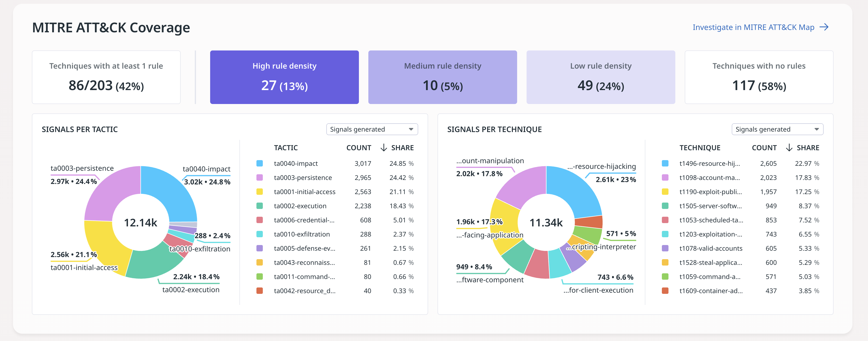The image size is (868, 341).
Task: Click purple swatch for ta0003-persistence
Action: 260,177
